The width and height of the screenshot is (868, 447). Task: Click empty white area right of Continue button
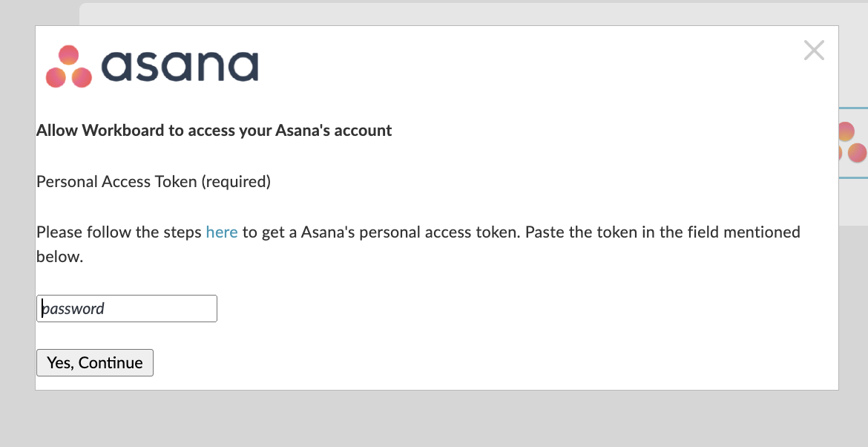[493, 363]
